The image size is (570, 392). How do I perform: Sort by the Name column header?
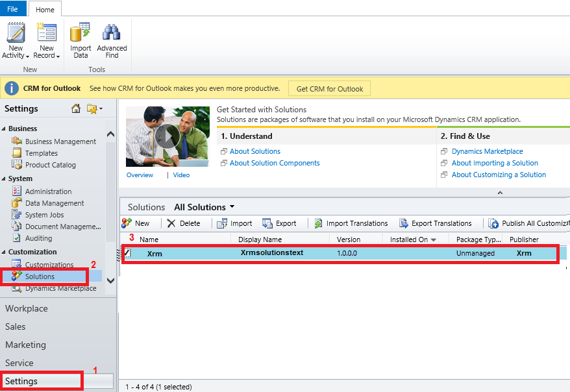point(149,239)
